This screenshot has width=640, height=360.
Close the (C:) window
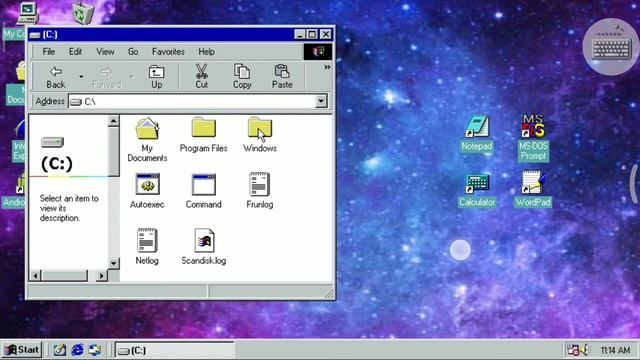coord(326,34)
